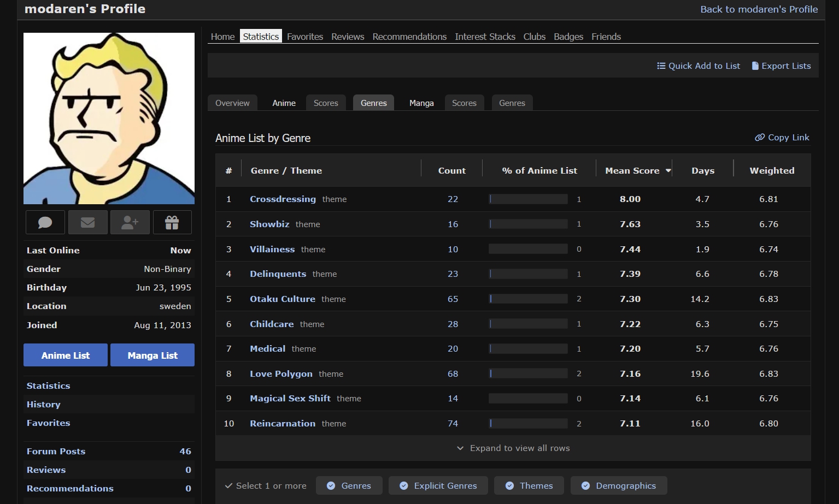The height and width of the screenshot is (504, 839).
Task: Open the Love Polygon theme link
Action: click(x=281, y=374)
